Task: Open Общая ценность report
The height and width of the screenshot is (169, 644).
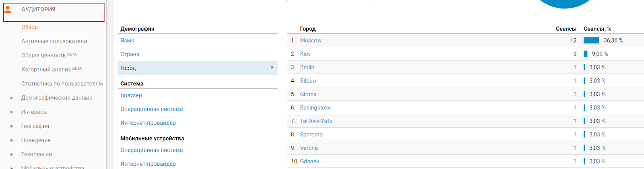Action: pyautogui.click(x=43, y=55)
